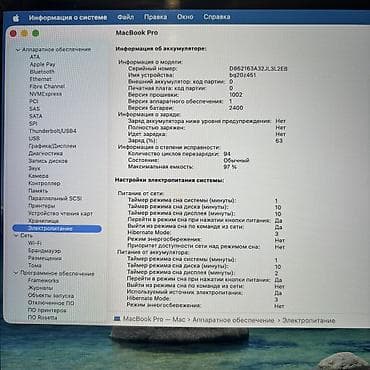370x370 pixels.
Task: Select Принтеры in the sidebar
Action: 41,206
